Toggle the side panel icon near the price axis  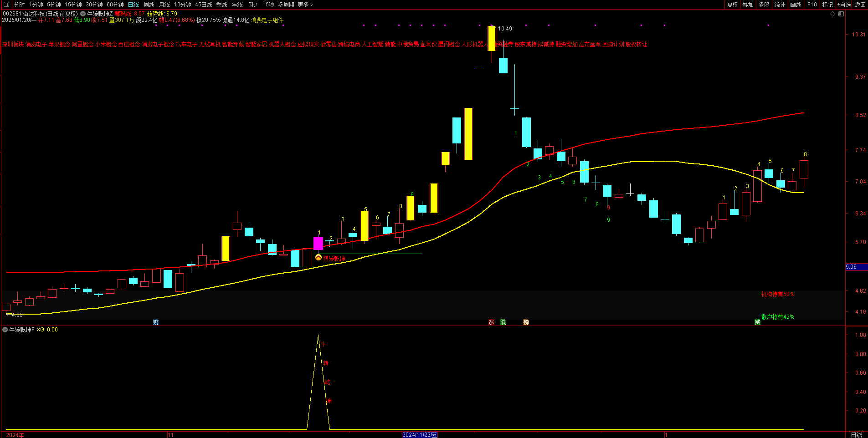[x=841, y=14]
